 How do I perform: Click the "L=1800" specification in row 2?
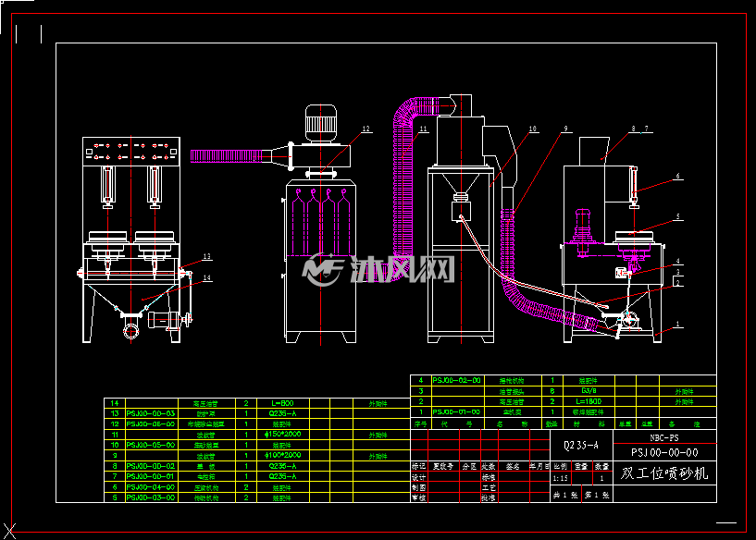click(589, 401)
